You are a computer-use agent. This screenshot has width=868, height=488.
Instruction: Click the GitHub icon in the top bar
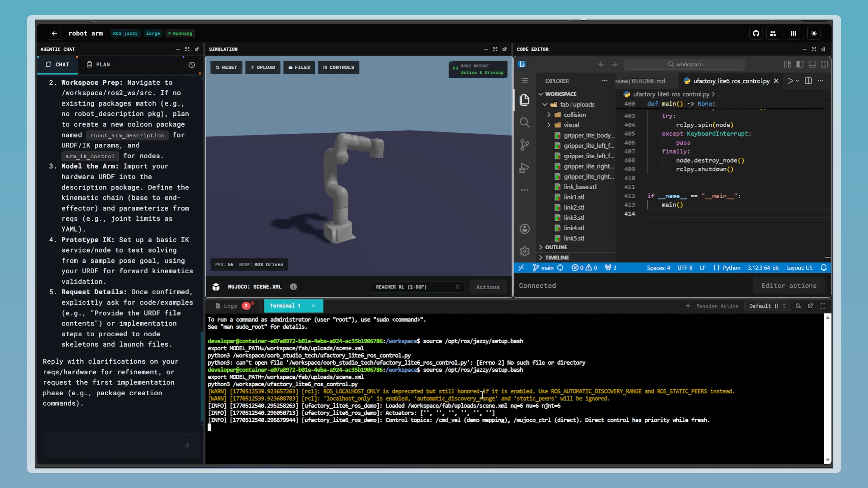click(x=756, y=33)
